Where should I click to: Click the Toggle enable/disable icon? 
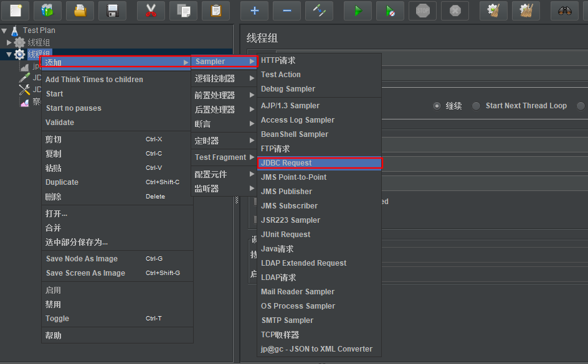pos(319,10)
